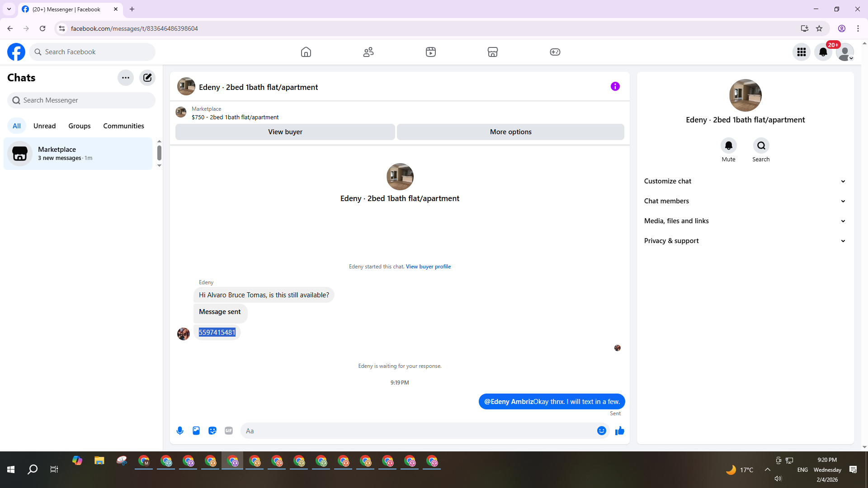Open the emoji picker in composer

[601, 431]
